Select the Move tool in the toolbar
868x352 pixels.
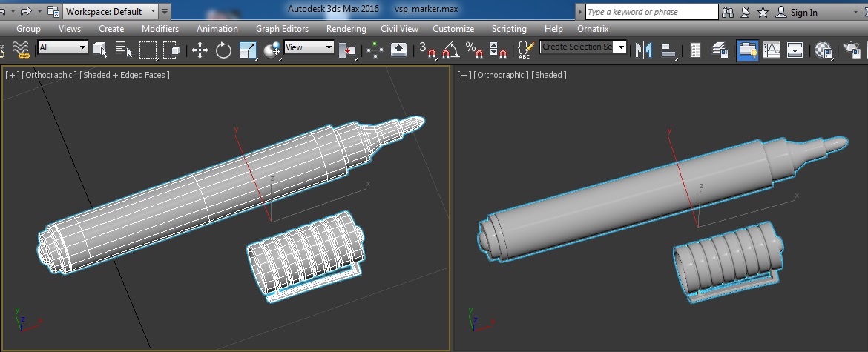pos(199,50)
